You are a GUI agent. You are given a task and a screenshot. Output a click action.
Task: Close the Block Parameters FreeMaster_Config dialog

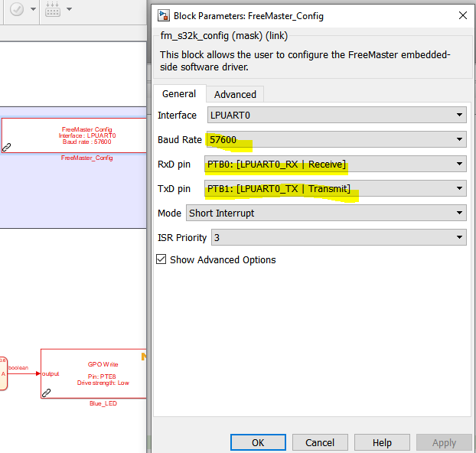coord(463,15)
